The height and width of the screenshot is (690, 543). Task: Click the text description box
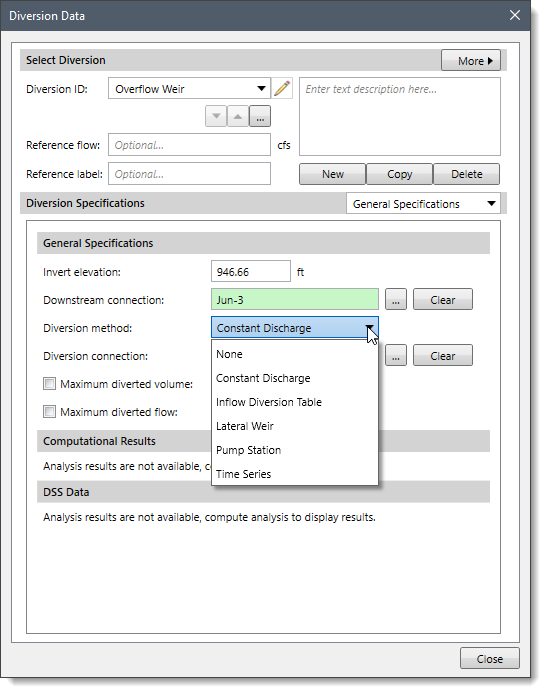[400, 117]
